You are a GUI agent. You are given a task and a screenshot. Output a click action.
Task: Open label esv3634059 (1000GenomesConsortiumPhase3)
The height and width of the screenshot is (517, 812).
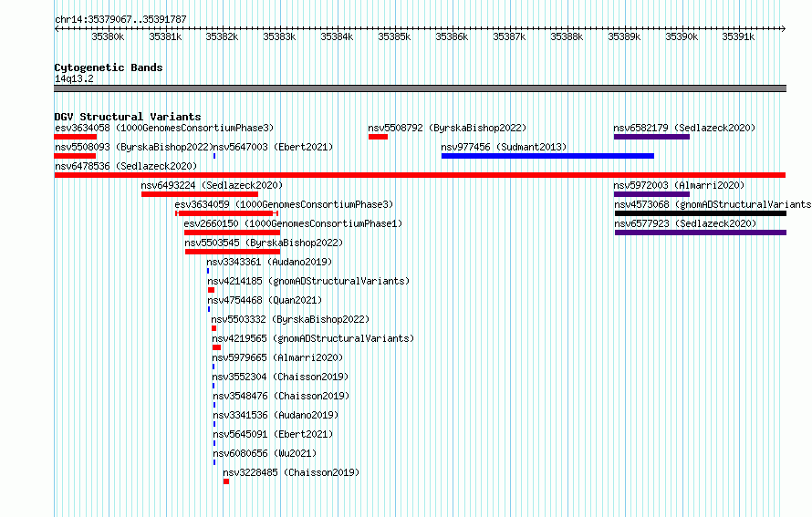click(x=284, y=204)
